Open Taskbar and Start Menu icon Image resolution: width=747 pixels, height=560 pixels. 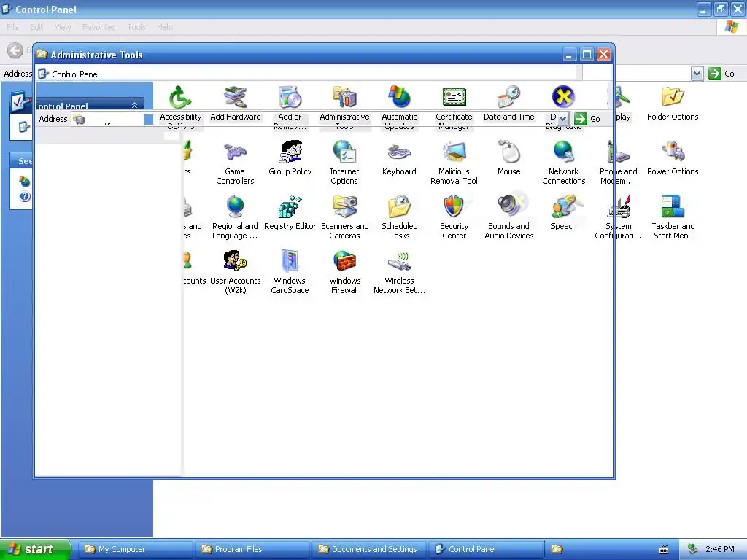[673, 206]
